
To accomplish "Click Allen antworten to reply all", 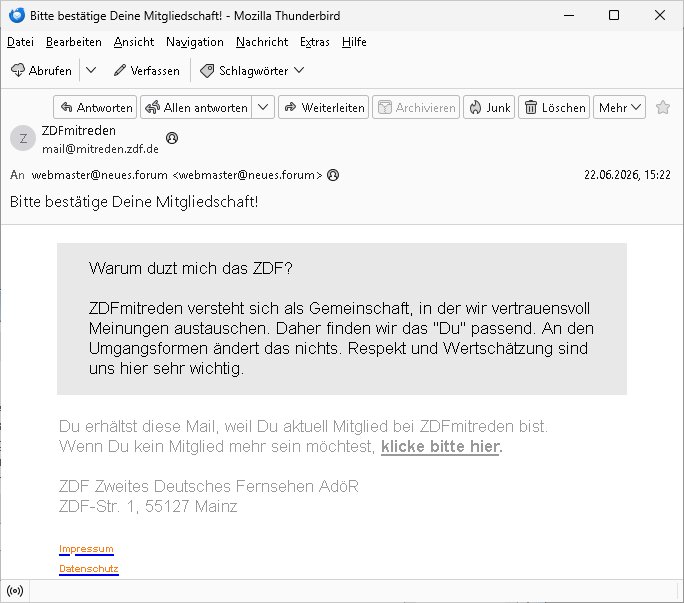I will (196, 107).
